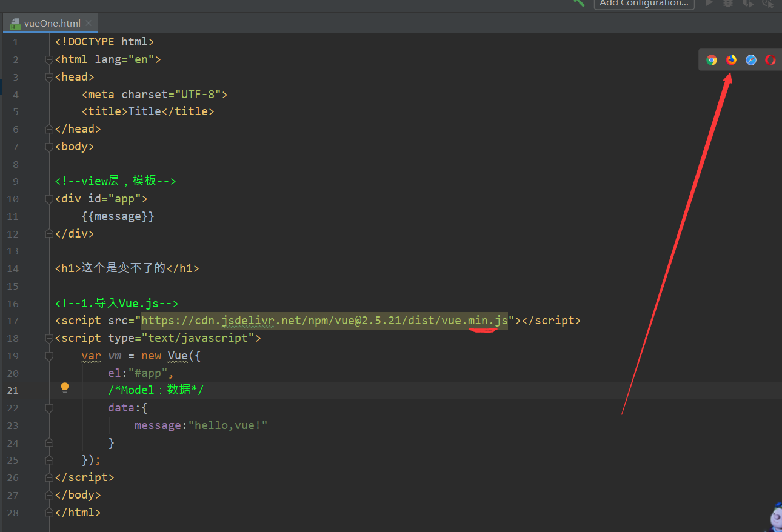
Task: Click HTML file icon on vueOne.html tab
Action: click(15, 24)
